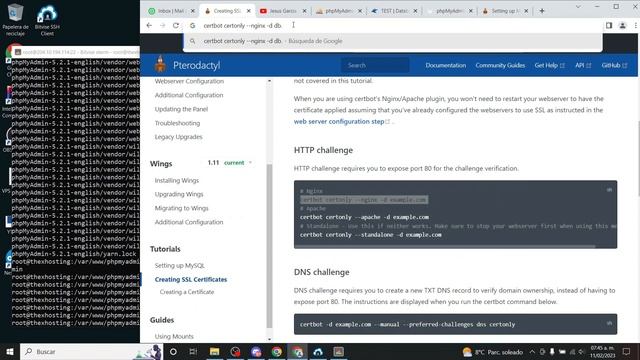Open Task View in taskbar
Image resolution: width=640 pixels, height=360 pixels.
click(193, 351)
